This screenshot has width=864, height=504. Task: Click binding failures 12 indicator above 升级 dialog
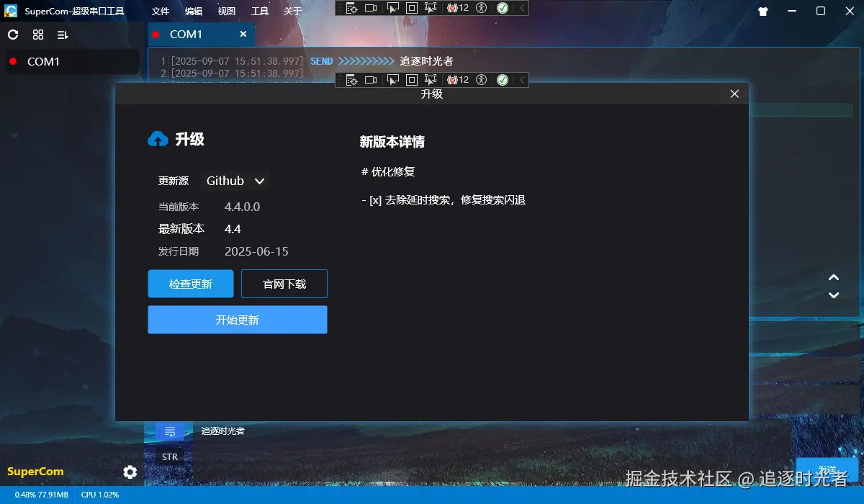click(x=458, y=80)
